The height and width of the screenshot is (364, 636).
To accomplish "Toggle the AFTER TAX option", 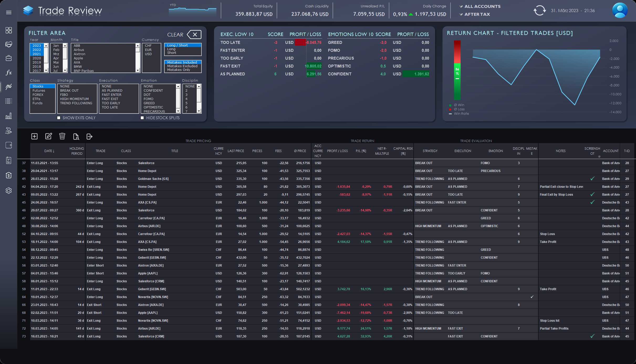I will pos(475,14).
